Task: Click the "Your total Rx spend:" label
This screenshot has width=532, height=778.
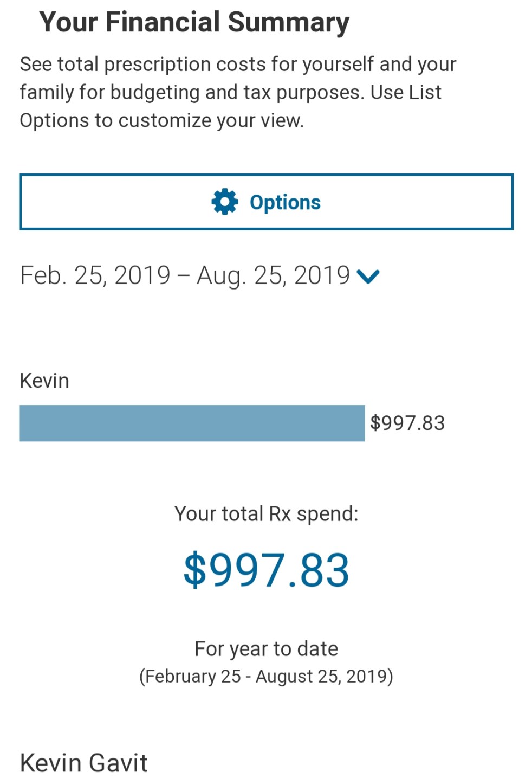Action: 266,513
